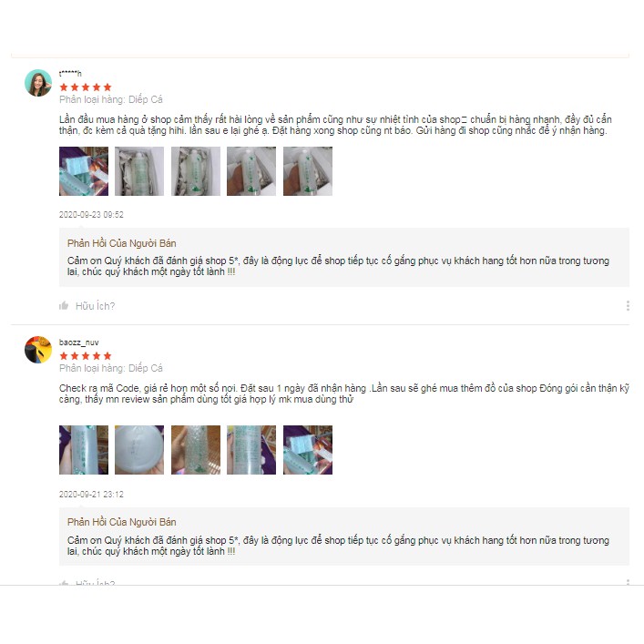The image size is (644, 644).
Task: Open fourth photo in t*****h's review
Action: 251,171
